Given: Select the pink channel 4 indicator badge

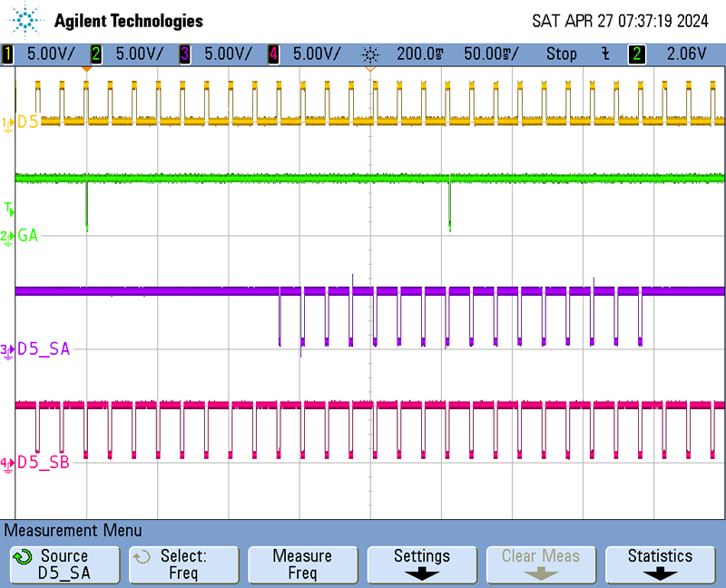Looking at the screenshot, I should [x=273, y=54].
